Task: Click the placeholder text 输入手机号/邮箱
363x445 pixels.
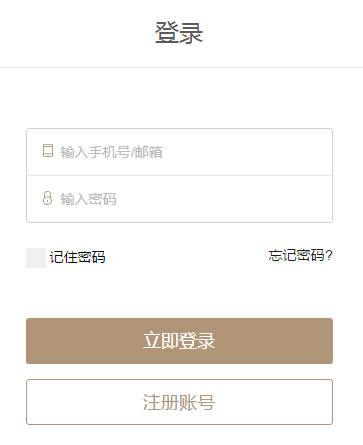Action: point(111,152)
